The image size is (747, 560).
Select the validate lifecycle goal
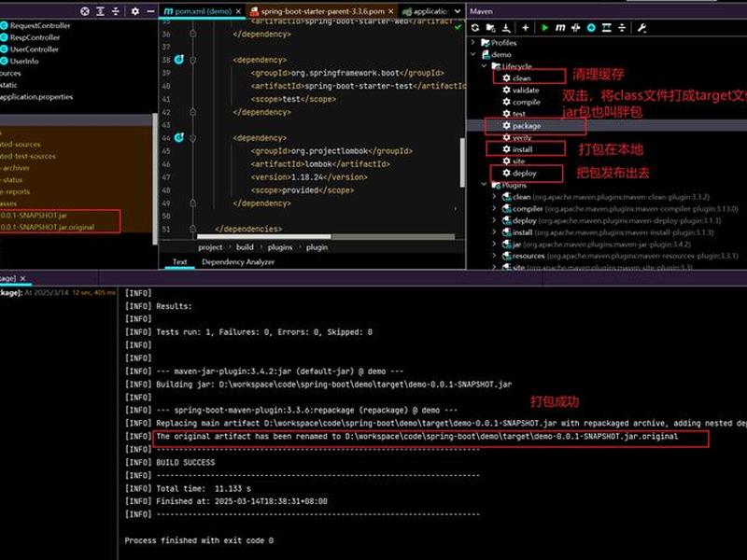[x=521, y=90]
